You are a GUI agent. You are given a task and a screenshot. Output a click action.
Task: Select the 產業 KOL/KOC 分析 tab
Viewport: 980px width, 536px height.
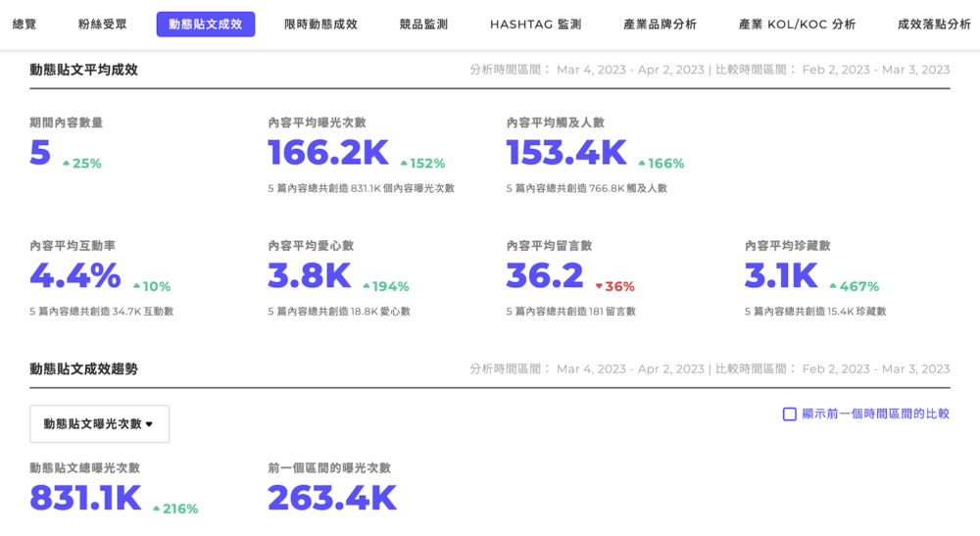[x=797, y=24]
